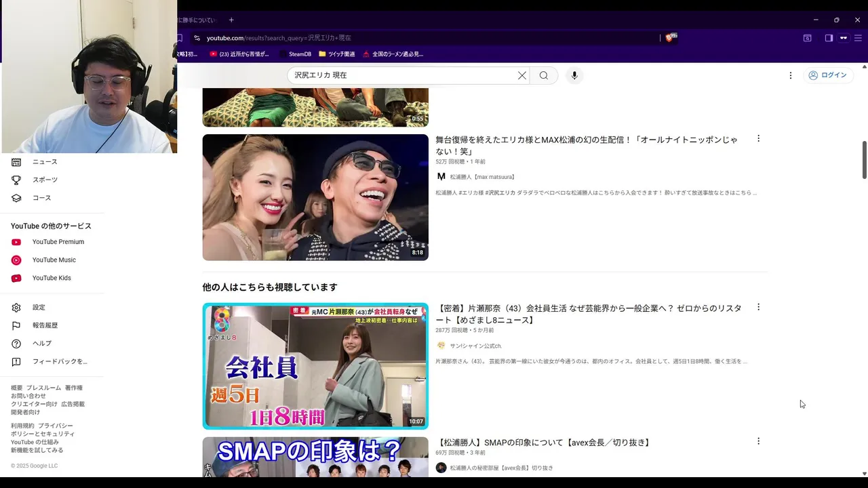
Task: Open 松浦勝人 max matsuura channel avatar
Action: 441,177
